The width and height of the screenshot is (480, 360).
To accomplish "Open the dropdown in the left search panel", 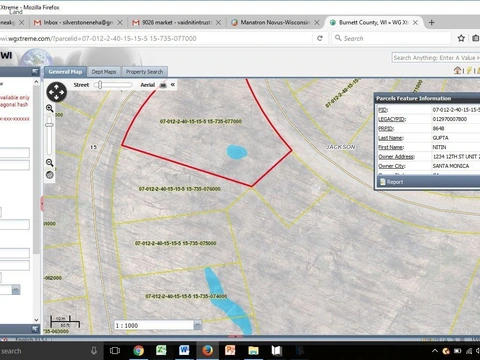I will coord(16,290).
